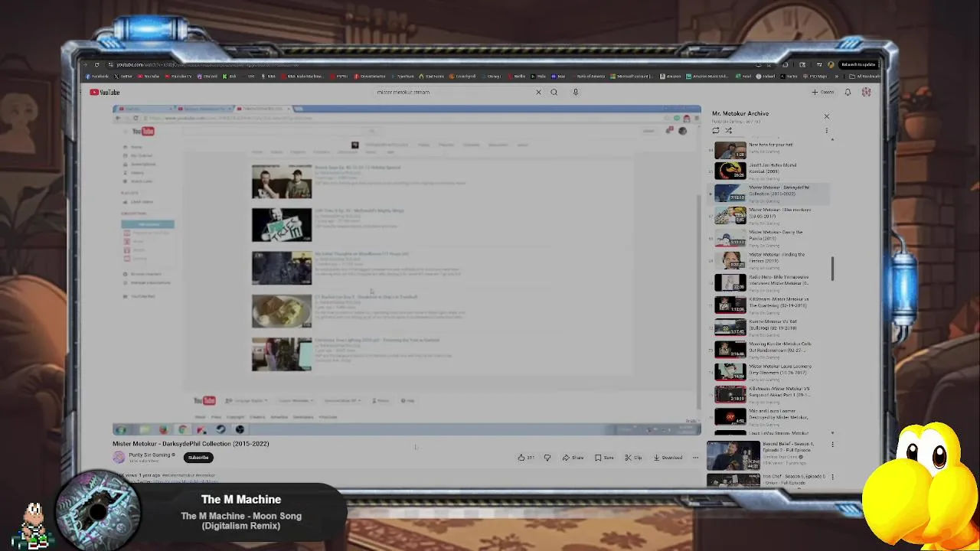Click the 'Moon Song (Digitalism Remix)' song title
The width and height of the screenshot is (980, 551).
pos(241,520)
